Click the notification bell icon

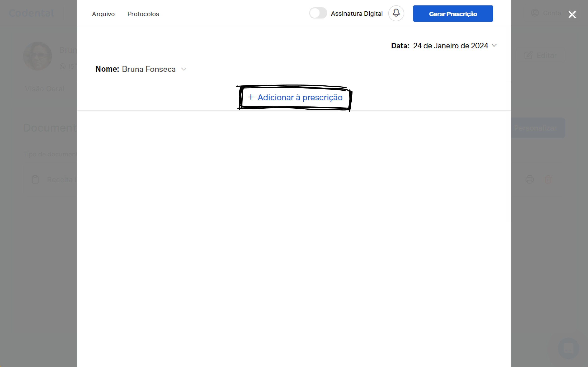(x=396, y=13)
